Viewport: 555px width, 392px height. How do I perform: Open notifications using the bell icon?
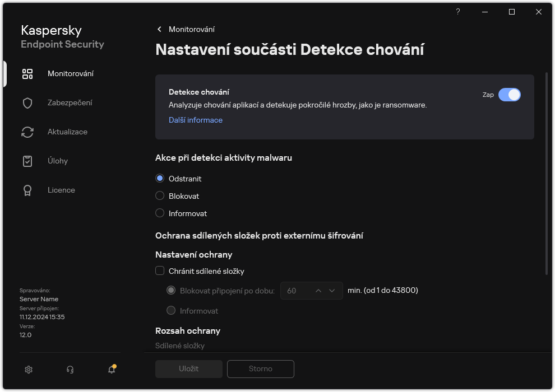[111, 370]
